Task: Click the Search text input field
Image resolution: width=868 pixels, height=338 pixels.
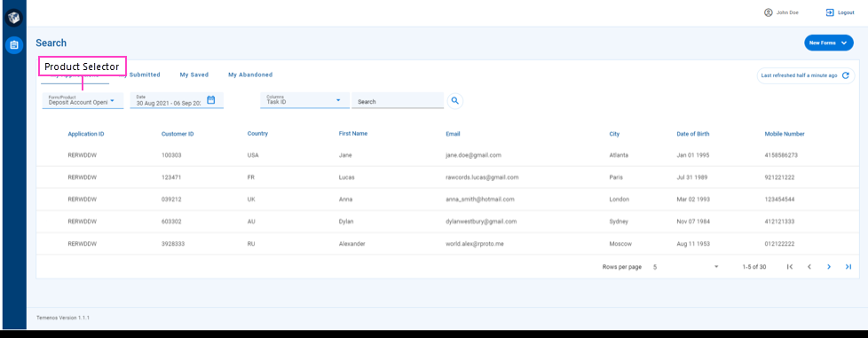Action: [x=398, y=100]
